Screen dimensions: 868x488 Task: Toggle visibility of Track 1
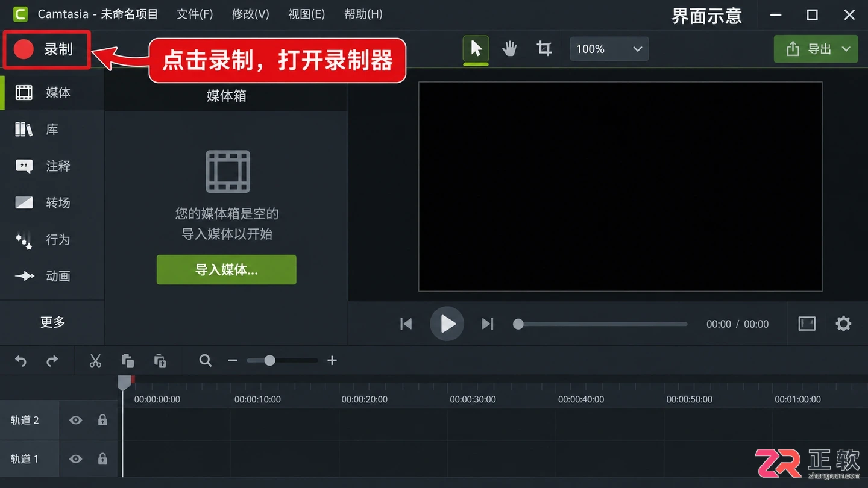[x=75, y=459]
